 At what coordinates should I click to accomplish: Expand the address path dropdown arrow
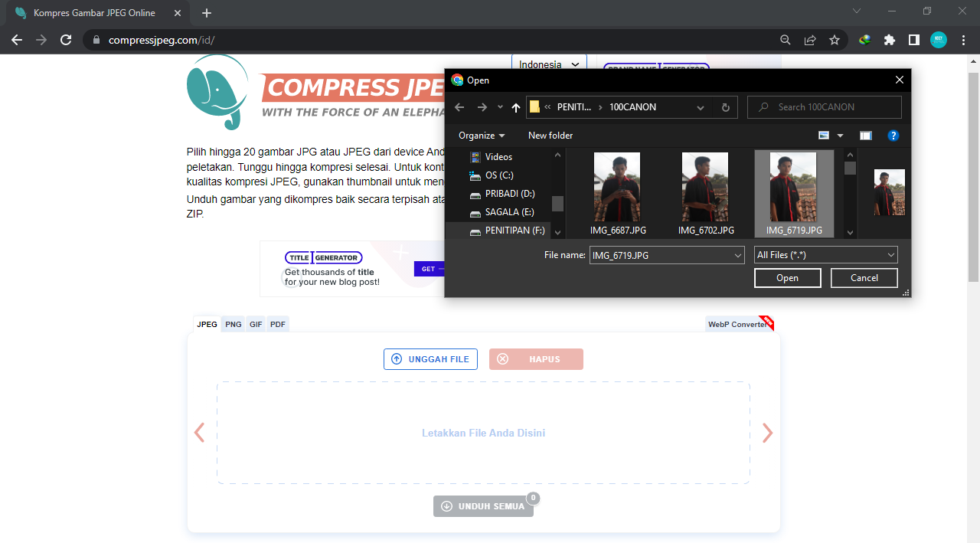tap(700, 107)
